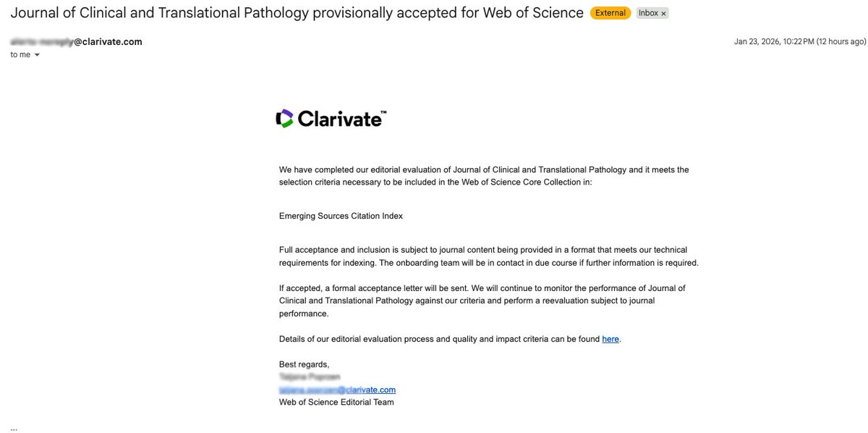
Task: Select the Inbox label chip
Action: point(652,13)
